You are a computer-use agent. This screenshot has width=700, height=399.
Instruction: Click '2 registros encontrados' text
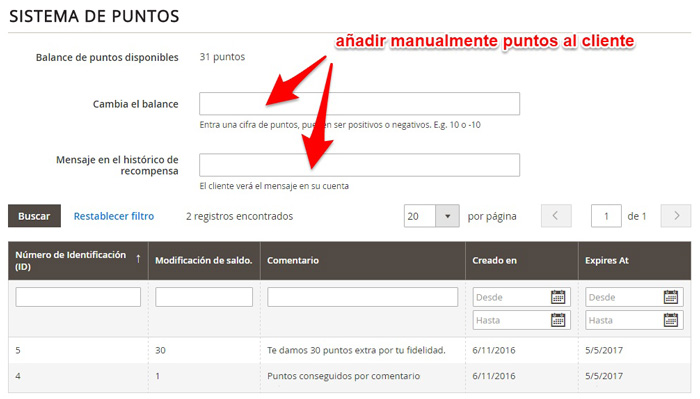pos(239,216)
